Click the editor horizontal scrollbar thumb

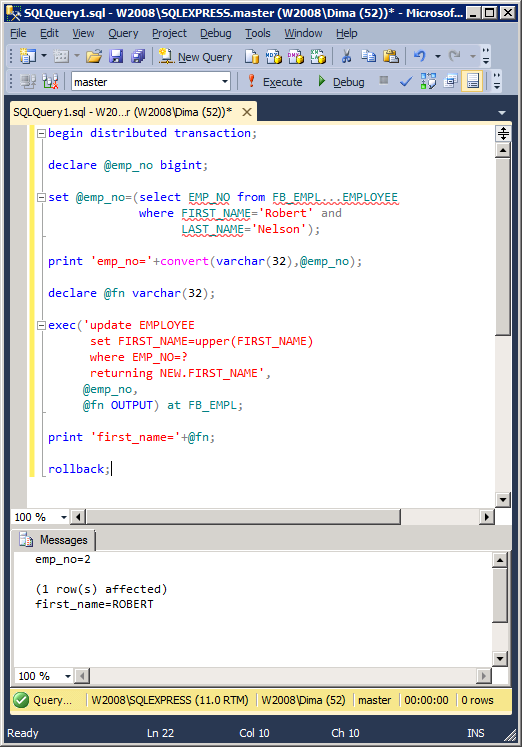tap(243, 517)
